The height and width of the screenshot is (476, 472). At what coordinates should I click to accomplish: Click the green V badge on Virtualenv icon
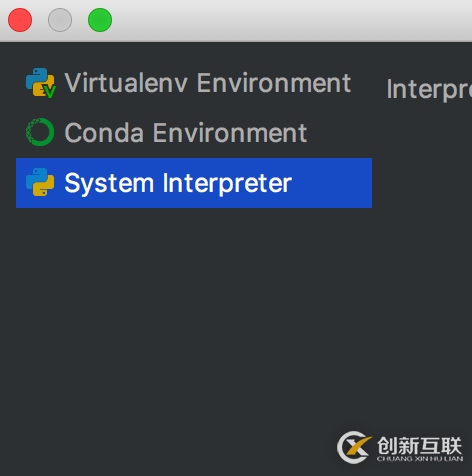[49, 91]
